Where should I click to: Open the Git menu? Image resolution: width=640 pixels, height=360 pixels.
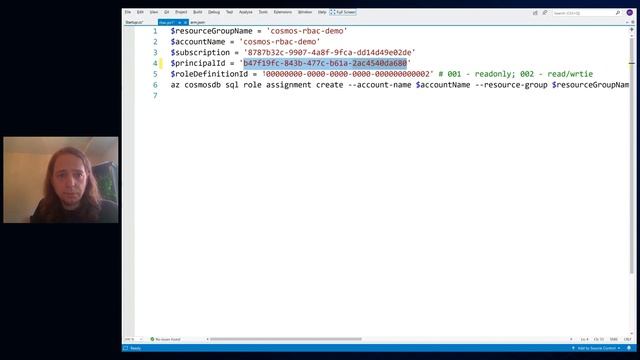(x=167, y=12)
